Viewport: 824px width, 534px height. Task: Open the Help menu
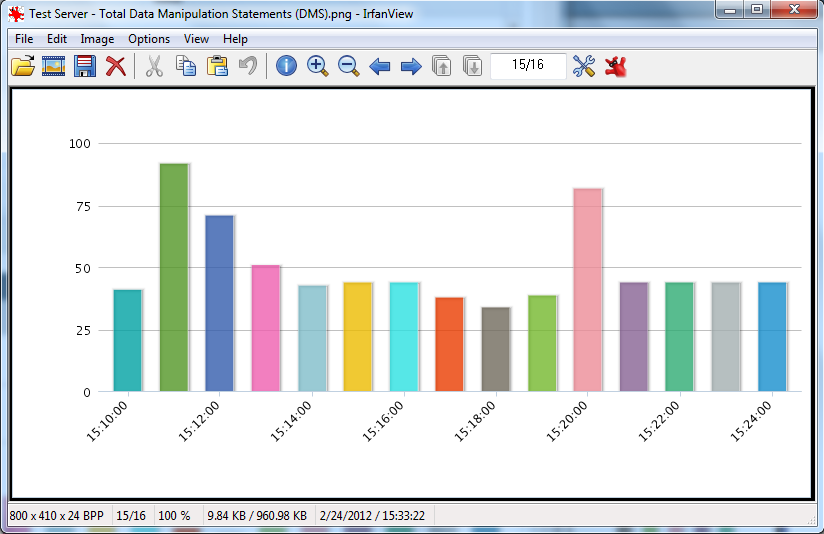tap(235, 39)
